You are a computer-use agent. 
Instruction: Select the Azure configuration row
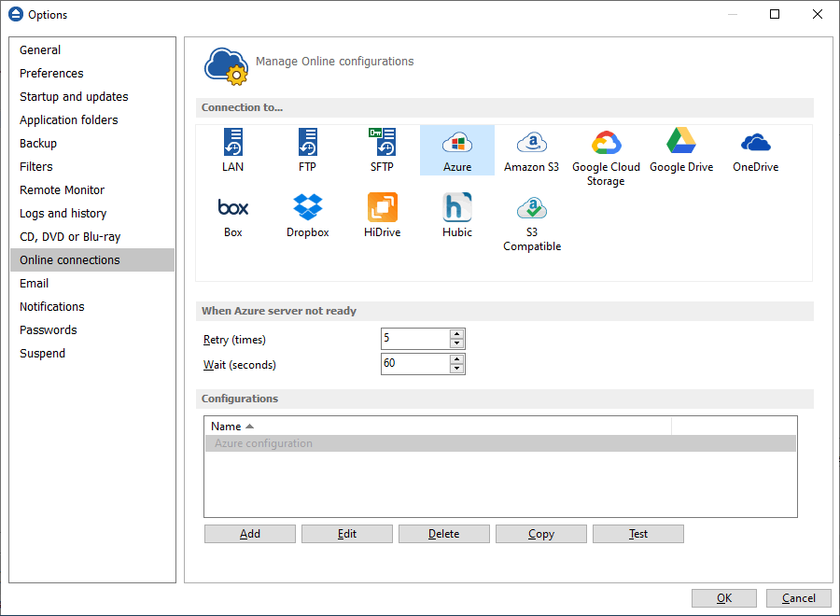click(x=500, y=443)
